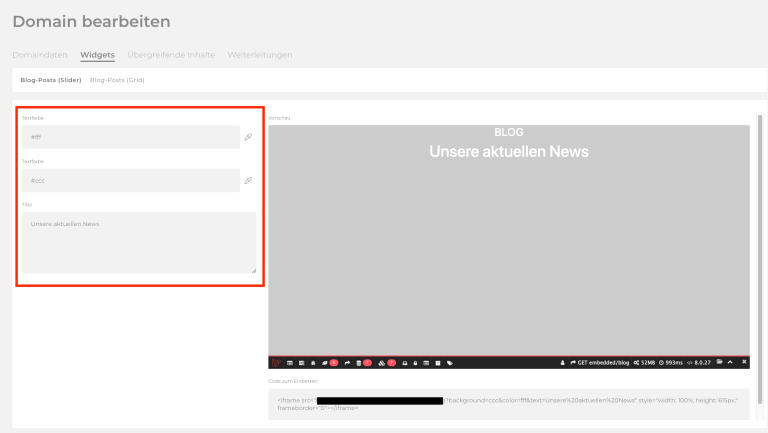The height and width of the screenshot is (433, 768).
Task: Click the red Laravel debugbar logo
Action: (x=276, y=362)
